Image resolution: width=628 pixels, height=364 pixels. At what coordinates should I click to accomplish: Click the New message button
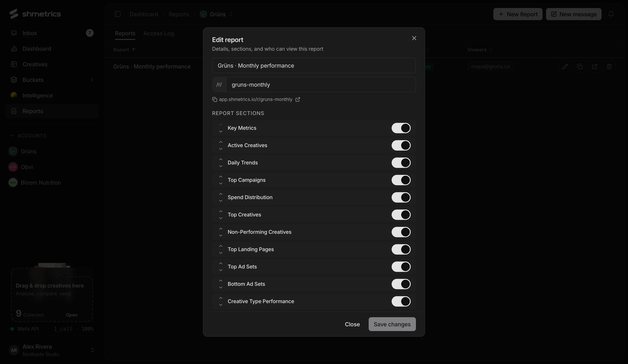click(574, 14)
